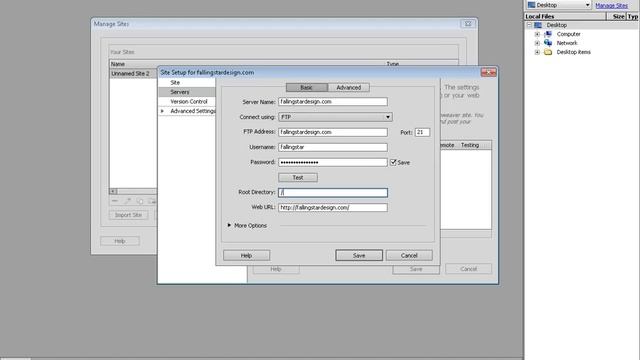Click the edit site pencil icon
This screenshot has width=640, height=360.
click(x=128, y=201)
